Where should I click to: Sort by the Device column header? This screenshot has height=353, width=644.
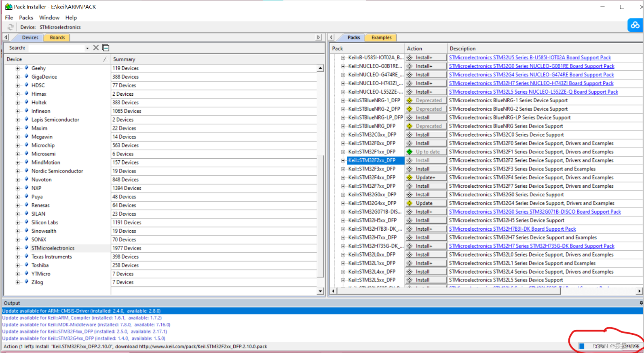click(x=57, y=59)
